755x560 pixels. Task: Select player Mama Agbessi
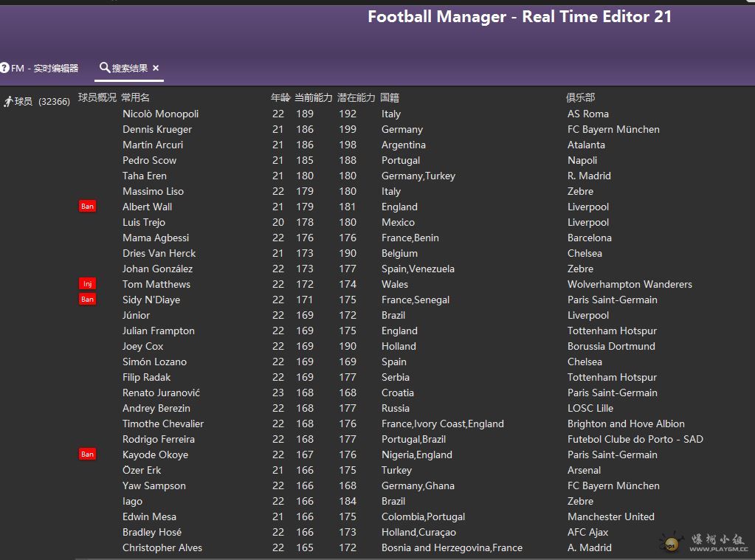coord(156,238)
